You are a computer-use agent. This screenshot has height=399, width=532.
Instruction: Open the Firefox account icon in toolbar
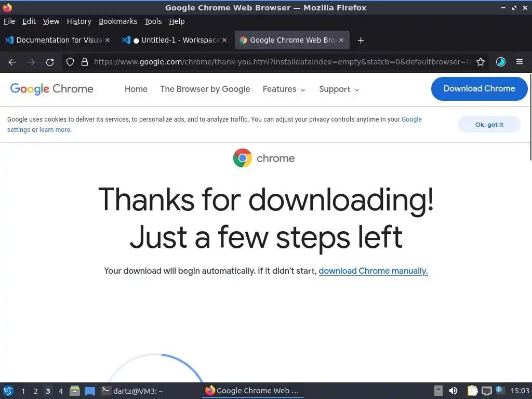(x=501, y=62)
